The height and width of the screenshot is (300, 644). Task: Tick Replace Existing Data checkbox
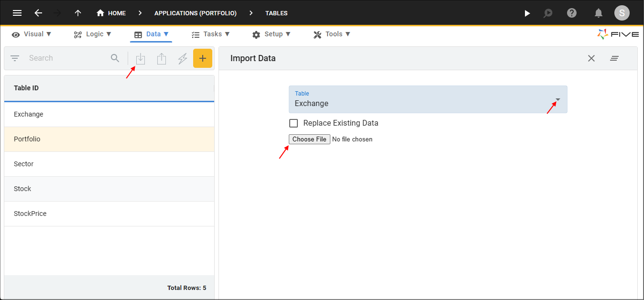[294, 123]
